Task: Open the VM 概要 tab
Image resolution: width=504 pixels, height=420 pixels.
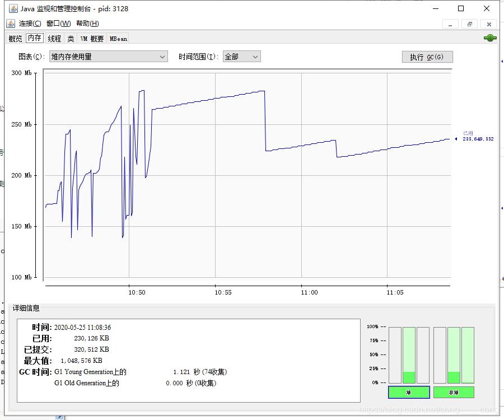Action: pyautogui.click(x=92, y=39)
